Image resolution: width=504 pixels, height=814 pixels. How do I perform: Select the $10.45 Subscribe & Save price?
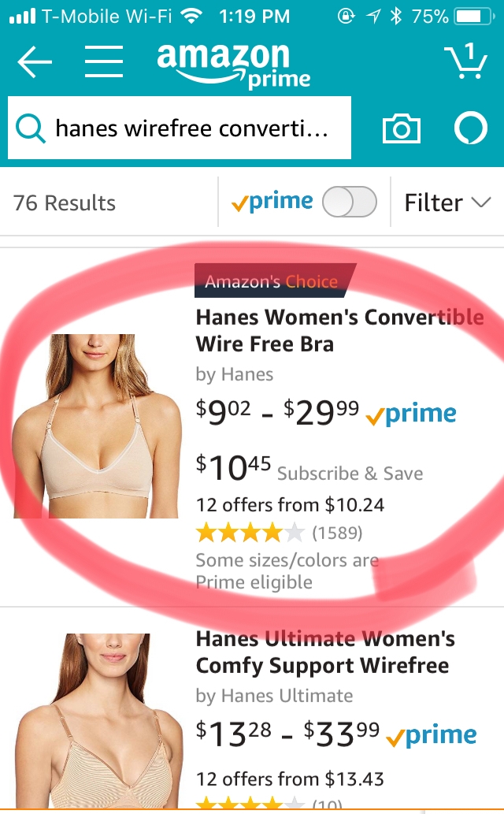click(309, 468)
